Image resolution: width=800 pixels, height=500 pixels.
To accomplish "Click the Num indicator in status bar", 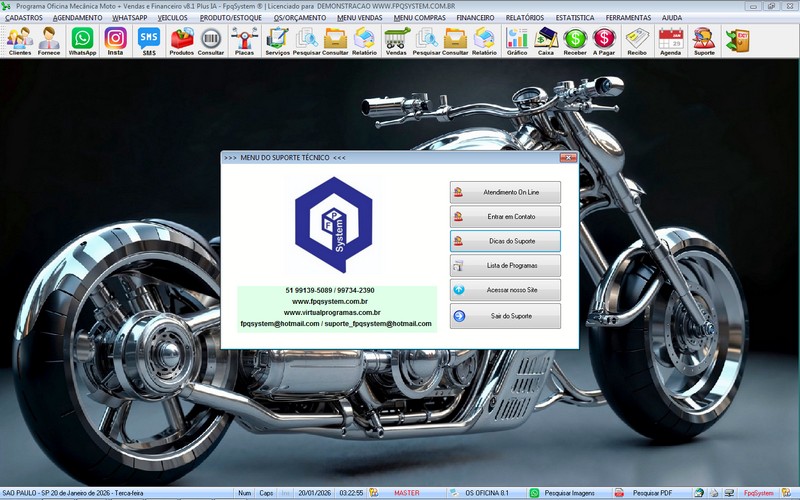I will 244,493.
